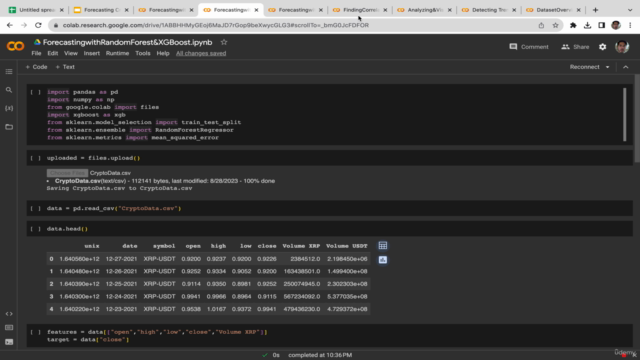Open the Chrome profile avatar
The height and width of the screenshot is (360, 640).
coord(616,25)
